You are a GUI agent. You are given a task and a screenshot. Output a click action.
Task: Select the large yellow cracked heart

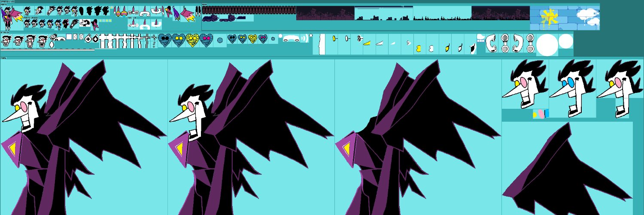[x=192, y=40]
